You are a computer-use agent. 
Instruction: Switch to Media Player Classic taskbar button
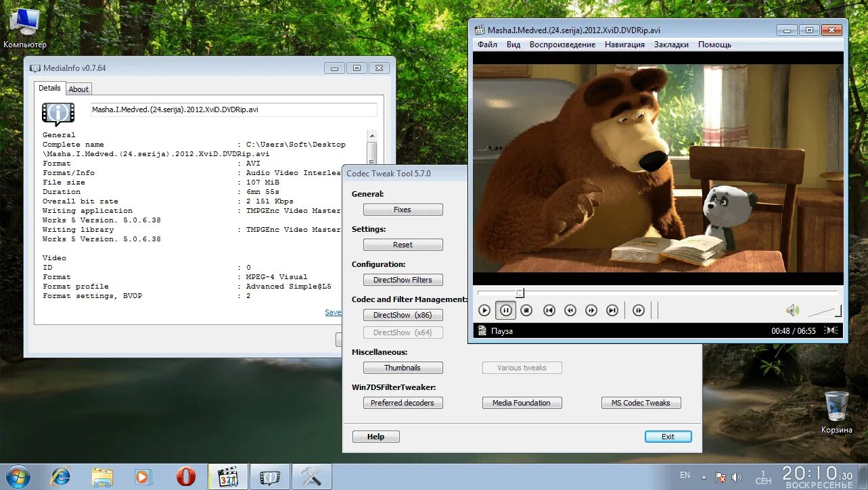pos(228,476)
